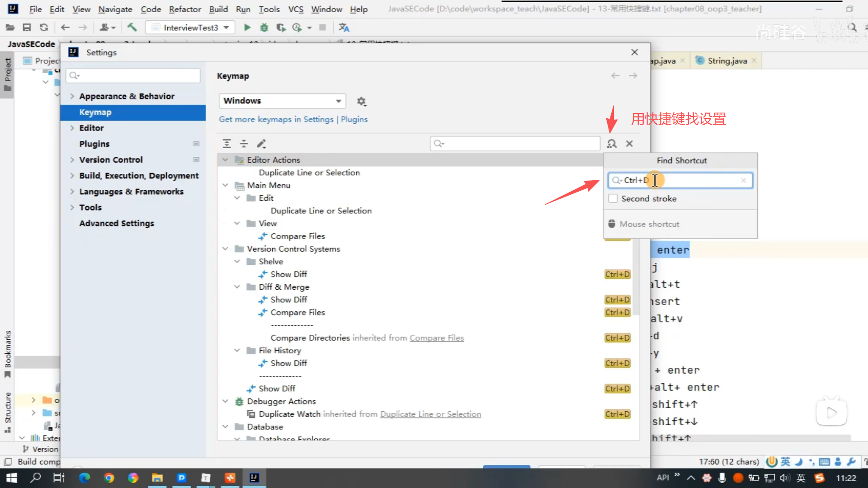Viewport: 868px width, 488px height.
Task: Click the keymap actions search field
Action: [520, 144]
